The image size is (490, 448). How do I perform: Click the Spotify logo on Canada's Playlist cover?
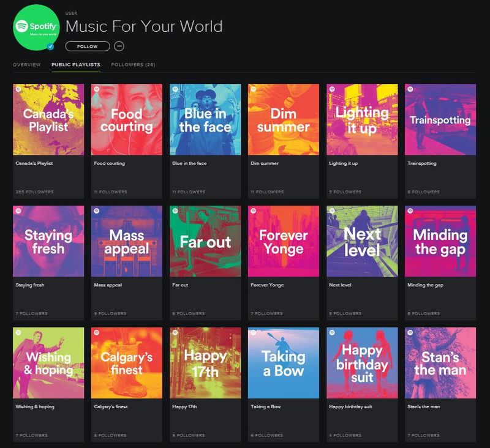click(18, 89)
